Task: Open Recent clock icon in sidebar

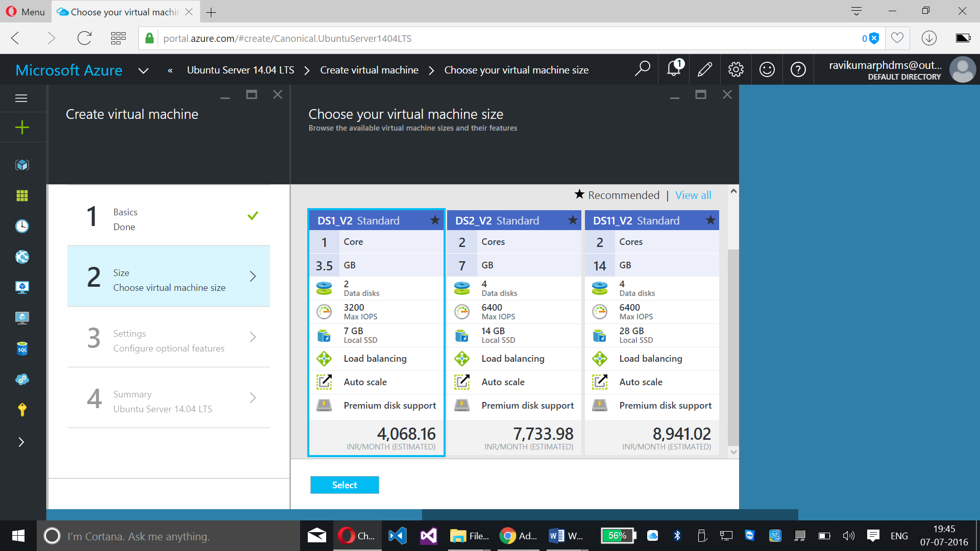Action: 22,226
